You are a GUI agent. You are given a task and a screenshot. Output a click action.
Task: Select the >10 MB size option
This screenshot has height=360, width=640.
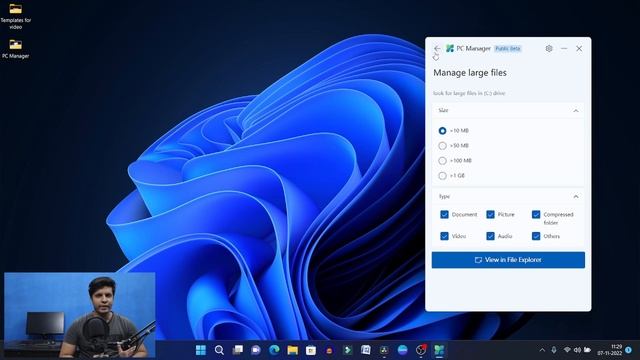[442, 131]
